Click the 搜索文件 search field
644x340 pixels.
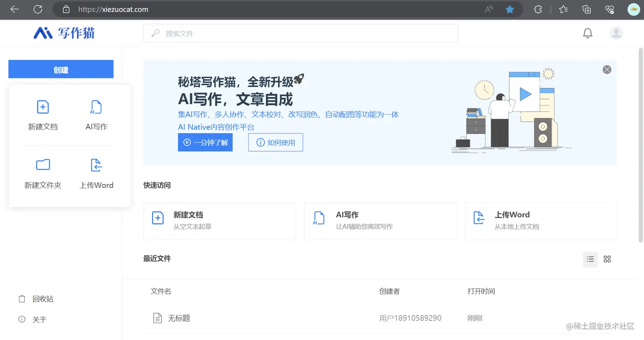point(301,33)
